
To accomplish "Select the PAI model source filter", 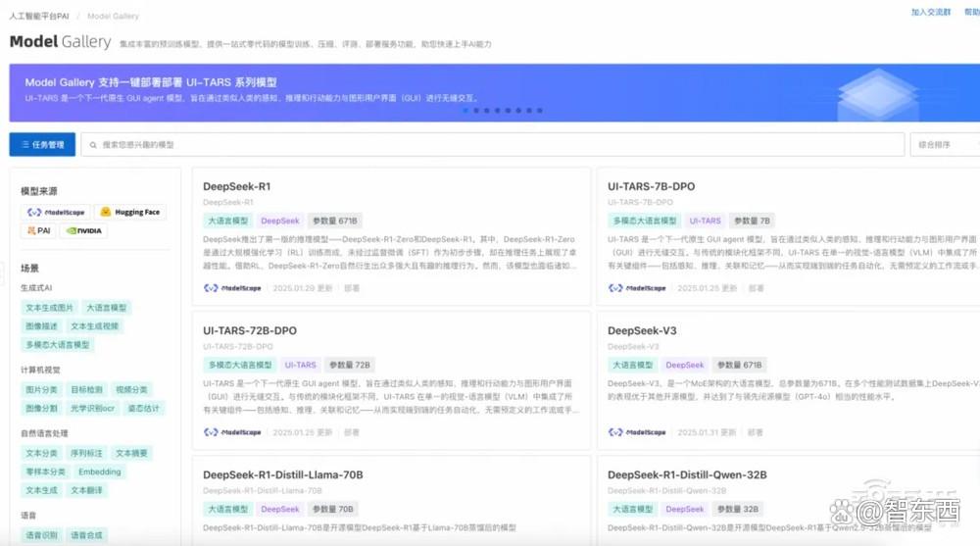I will click(x=38, y=230).
